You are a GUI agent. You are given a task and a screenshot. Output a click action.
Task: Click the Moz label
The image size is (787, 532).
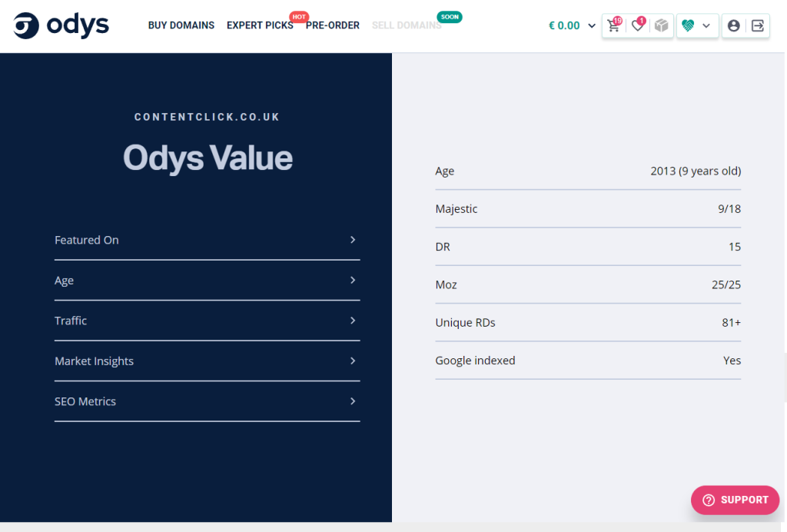tap(447, 284)
